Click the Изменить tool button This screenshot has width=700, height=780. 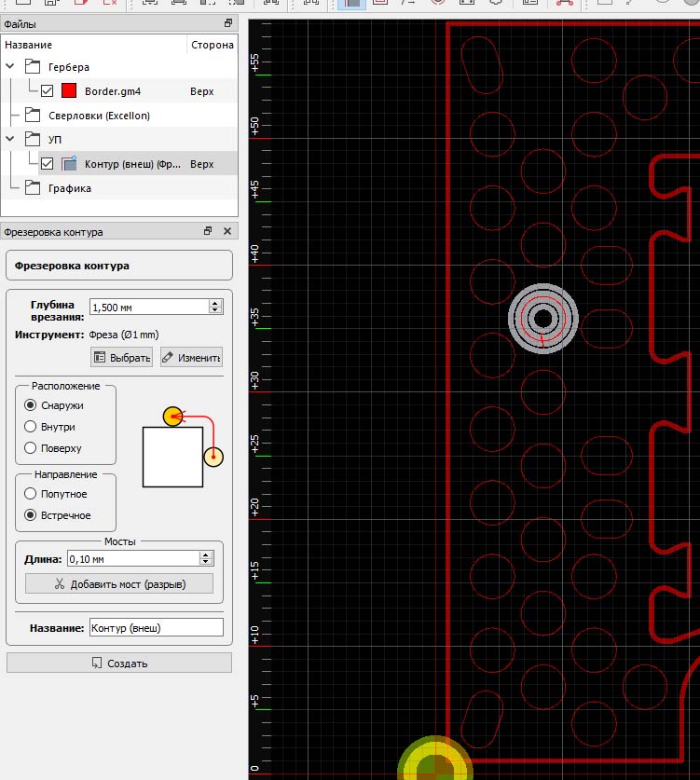click(x=191, y=357)
